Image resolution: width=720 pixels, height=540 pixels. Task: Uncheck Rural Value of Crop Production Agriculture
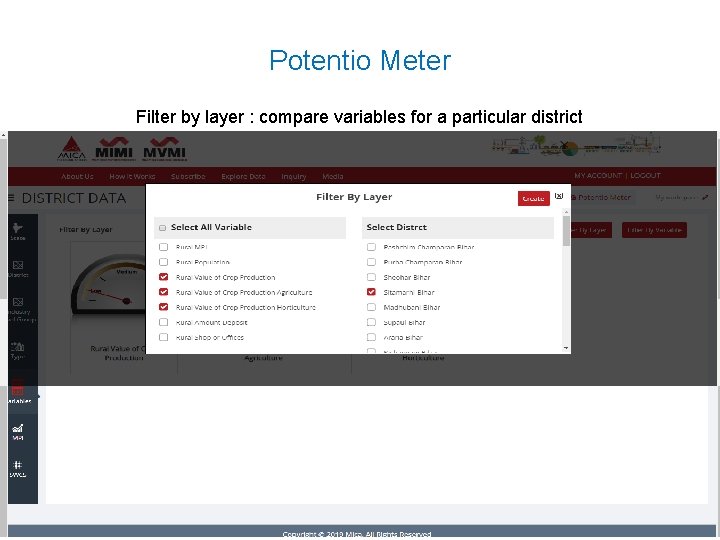pyautogui.click(x=163, y=292)
